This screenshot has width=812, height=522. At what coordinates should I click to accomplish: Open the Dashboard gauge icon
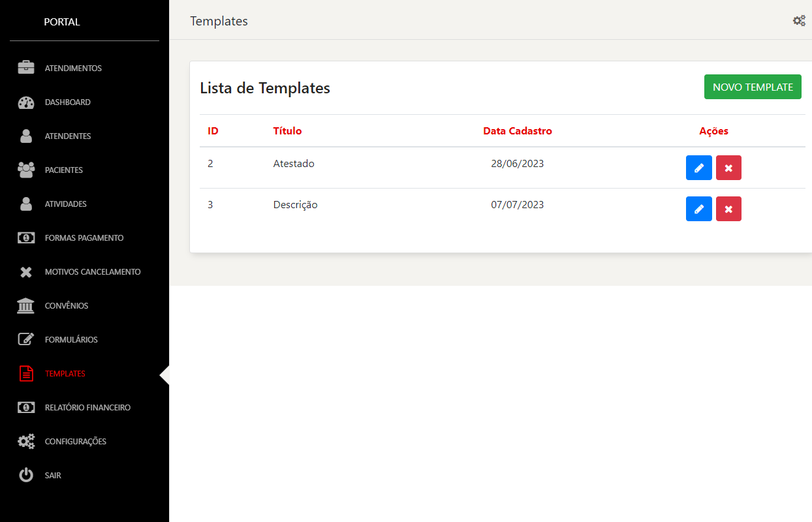pos(26,102)
